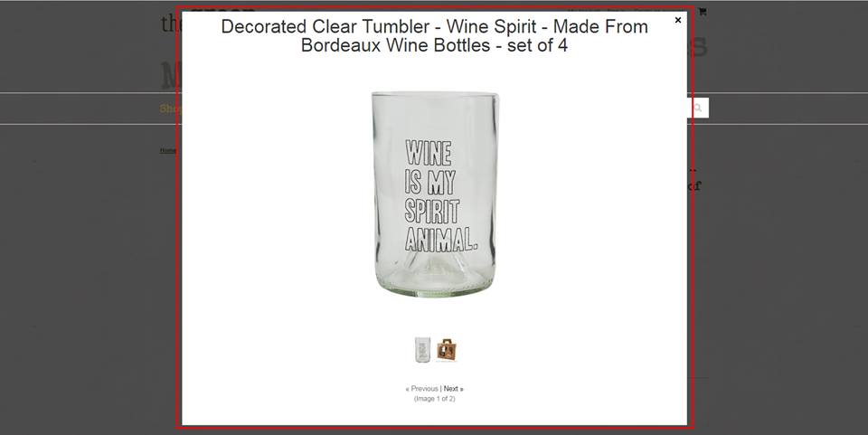Open the shopping cart icon

[x=702, y=11]
